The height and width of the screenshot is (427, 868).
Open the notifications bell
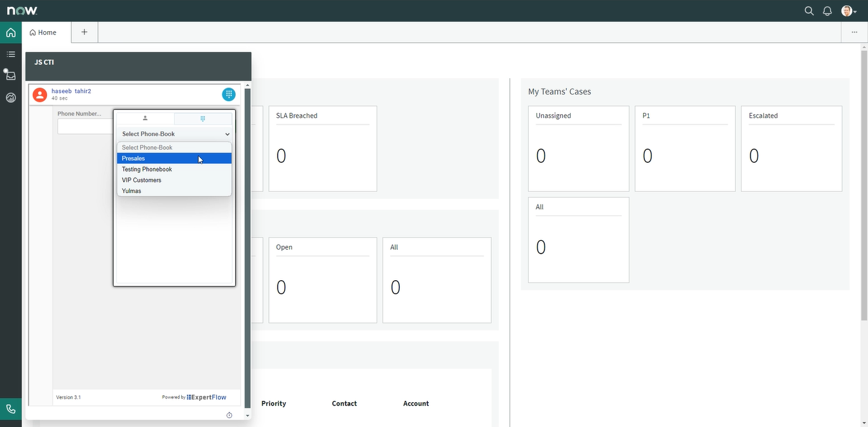827,11
